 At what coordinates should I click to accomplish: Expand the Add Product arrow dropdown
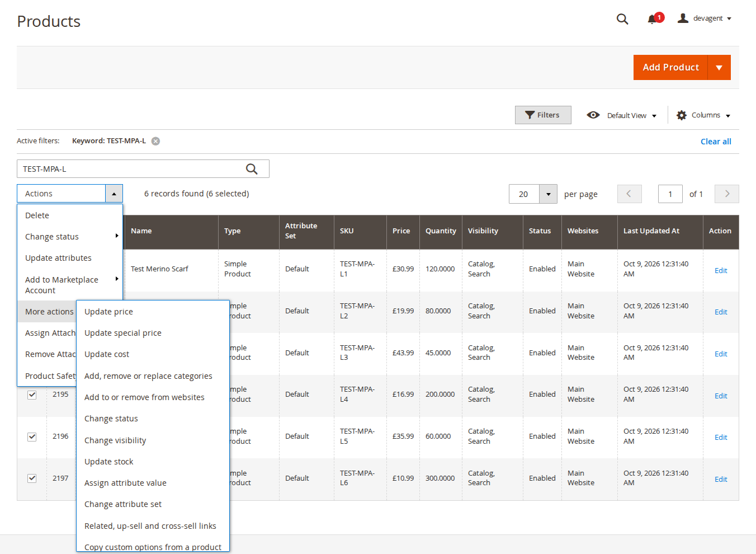coord(719,67)
